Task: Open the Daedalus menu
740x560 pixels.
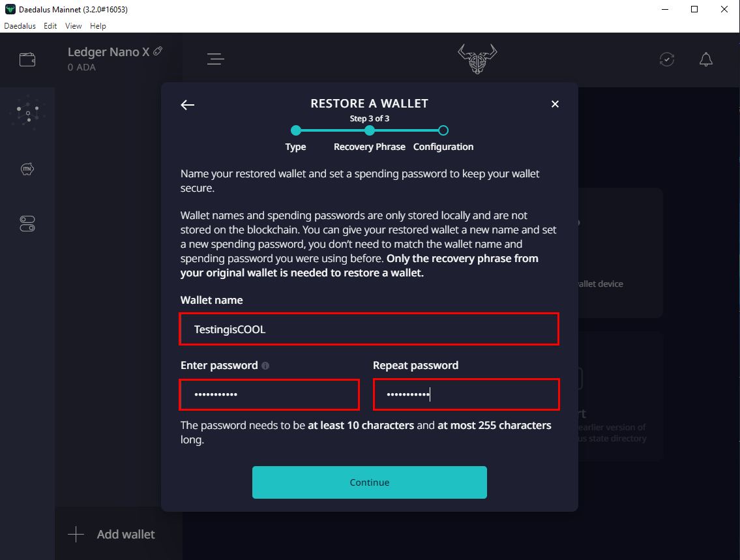Action: 20,26
